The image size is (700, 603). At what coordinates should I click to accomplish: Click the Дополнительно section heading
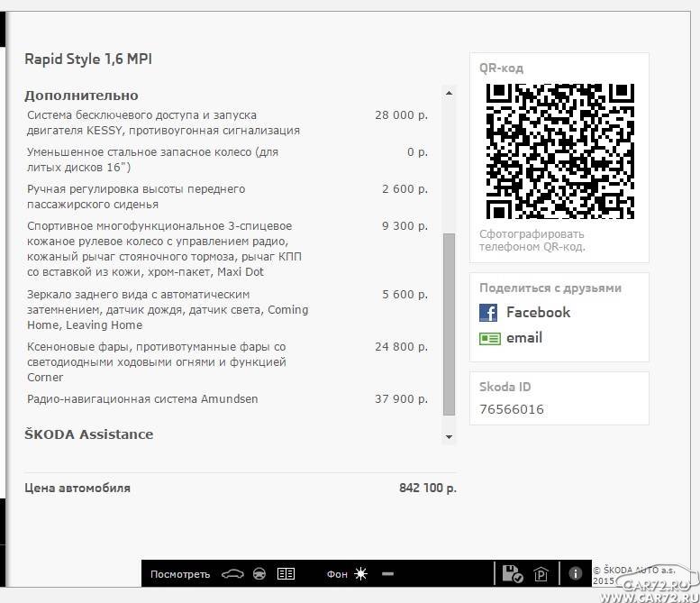[81, 96]
